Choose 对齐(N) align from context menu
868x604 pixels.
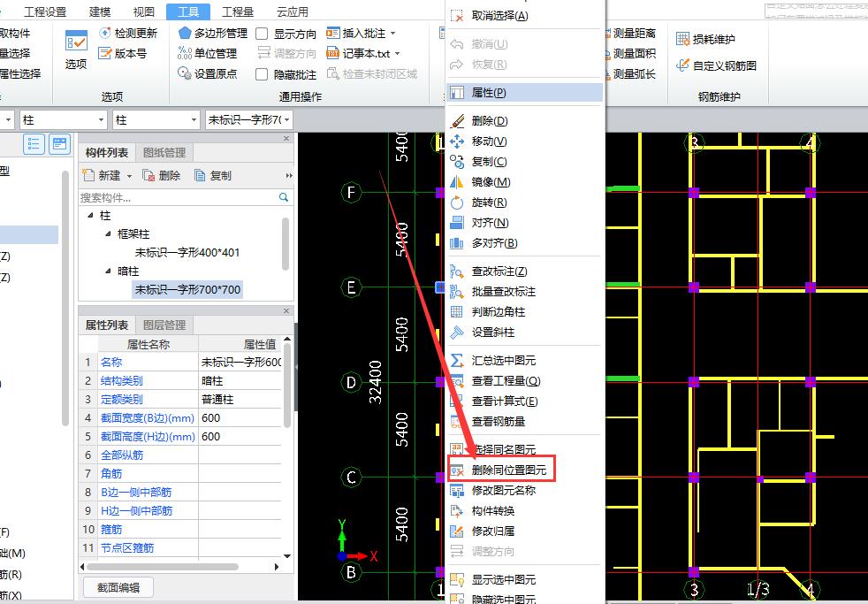coord(490,223)
